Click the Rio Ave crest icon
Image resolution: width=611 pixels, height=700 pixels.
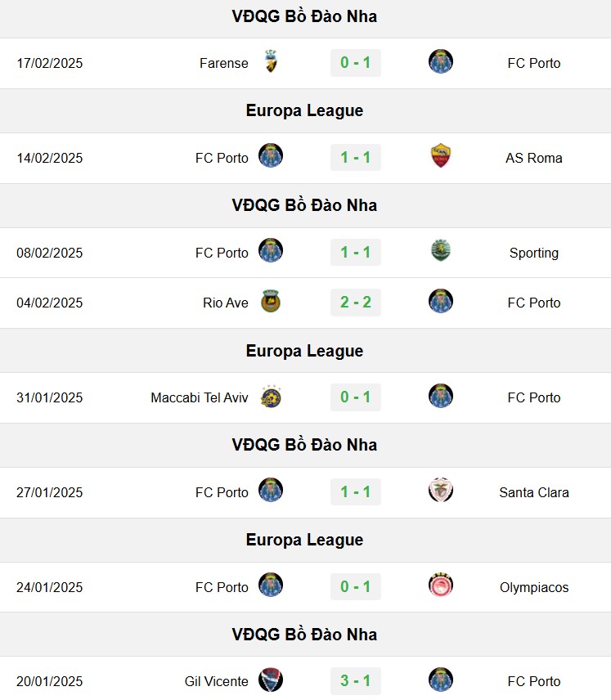271,301
